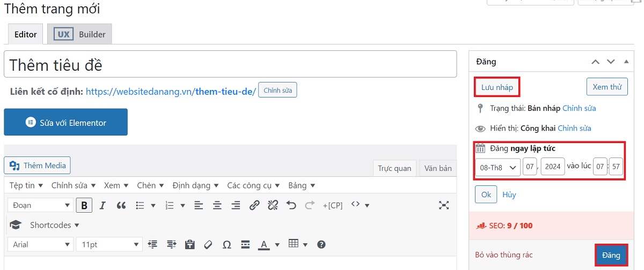Click Bỏ vào thùng rác trash link
The width and height of the screenshot is (644, 270).
(x=504, y=255)
